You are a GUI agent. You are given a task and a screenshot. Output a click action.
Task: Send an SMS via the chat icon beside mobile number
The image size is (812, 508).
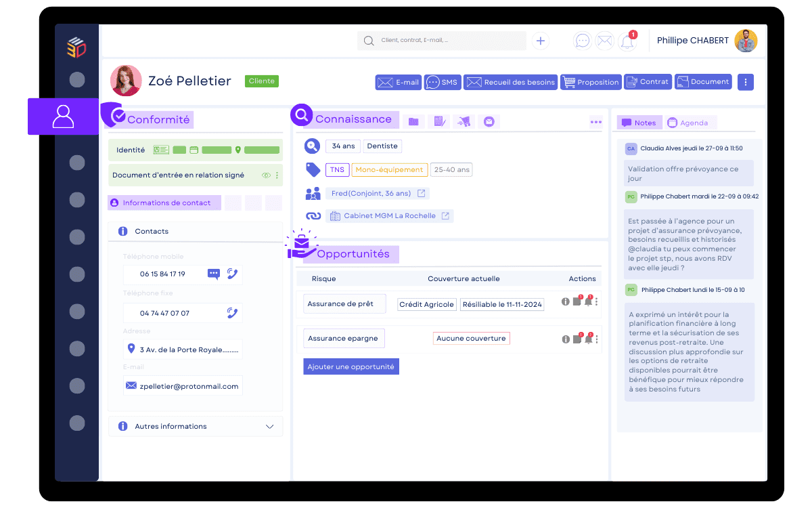[x=214, y=274]
